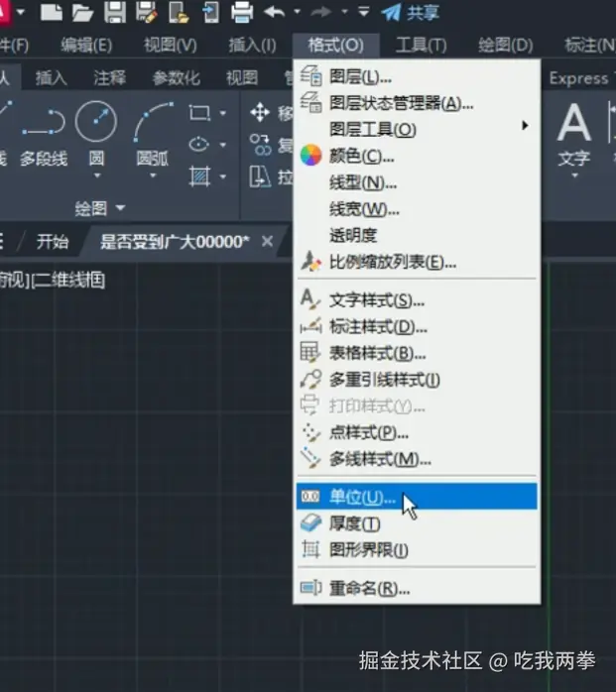The image size is (616, 692).
Task: Switch to drawing tab 是否受到广大00000
Action: coord(175,242)
